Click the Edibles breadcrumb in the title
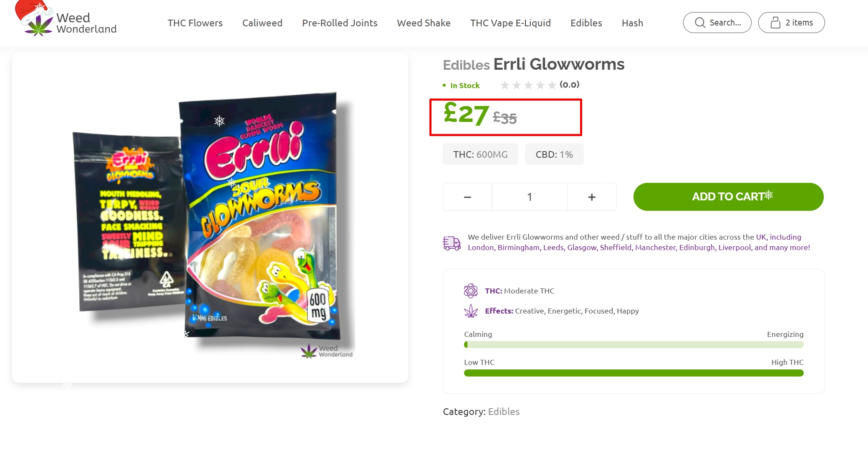The width and height of the screenshot is (868, 450). click(x=466, y=65)
